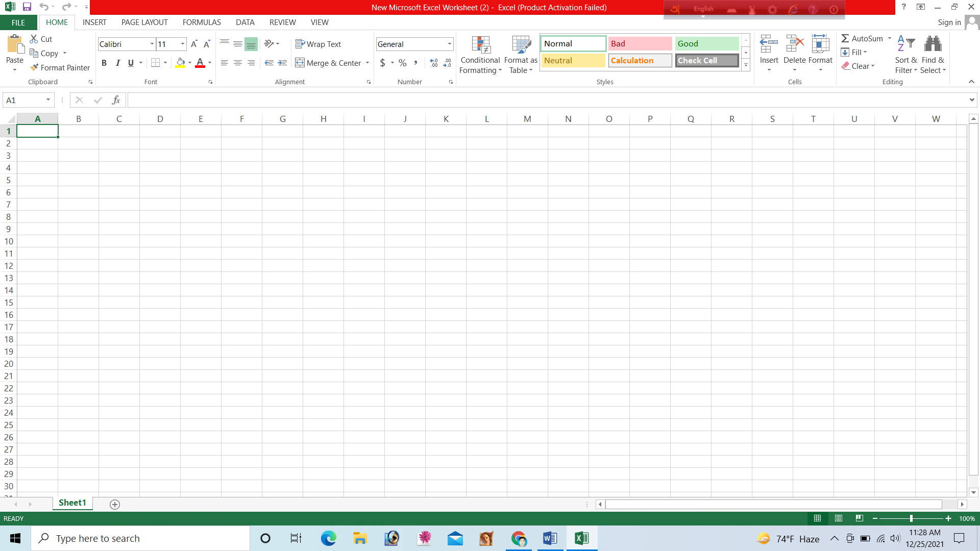
Task: Click the Decrease Decimal icon
Action: (447, 63)
